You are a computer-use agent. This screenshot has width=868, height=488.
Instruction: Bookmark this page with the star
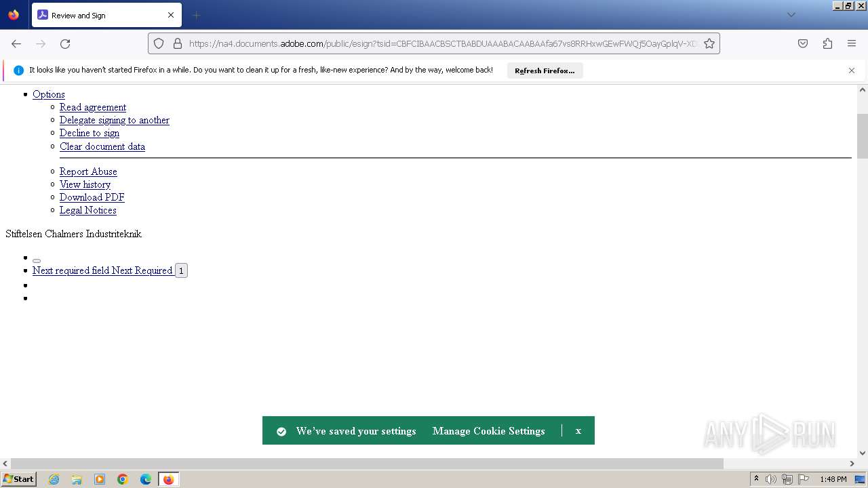click(709, 43)
